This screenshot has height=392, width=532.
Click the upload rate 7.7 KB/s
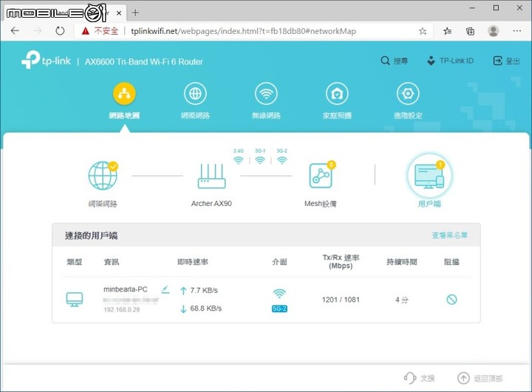click(x=204, y=290)
